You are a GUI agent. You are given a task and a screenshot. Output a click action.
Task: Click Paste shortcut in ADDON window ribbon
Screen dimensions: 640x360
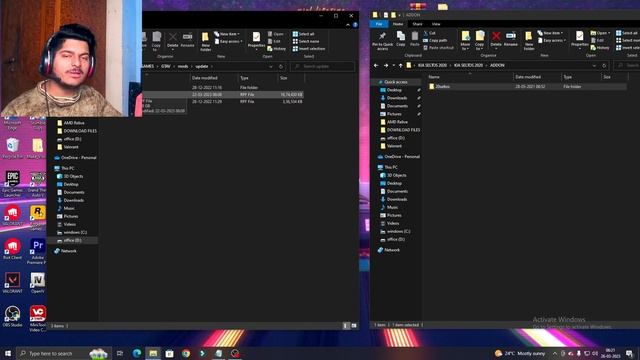click(x=438, y=48)
